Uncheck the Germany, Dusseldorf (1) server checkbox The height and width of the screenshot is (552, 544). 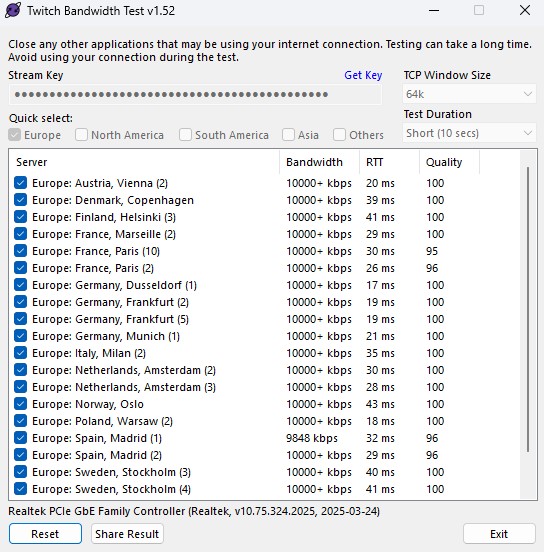pos(20,285)
